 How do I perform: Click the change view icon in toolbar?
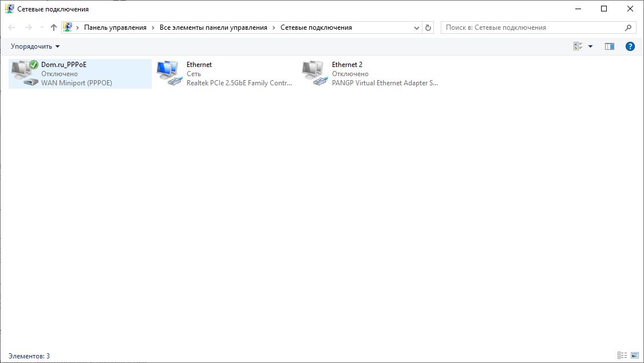578,46
